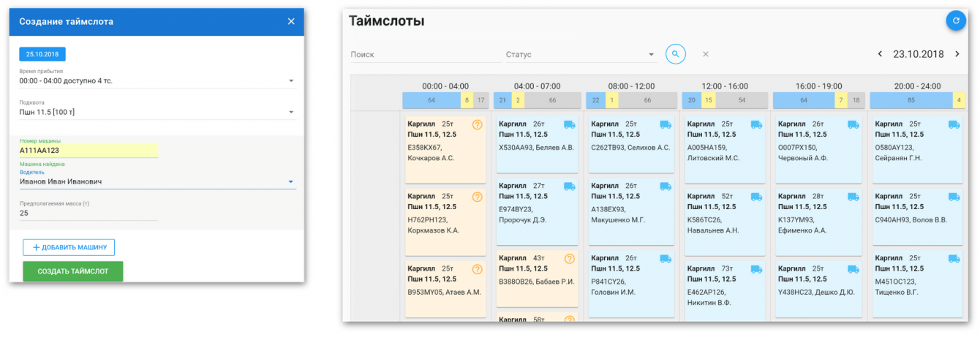Open the Водитель dropdown with Иванов Иван Иванович
This screenshot has height=343, width=980.
[x=157, y=181]
